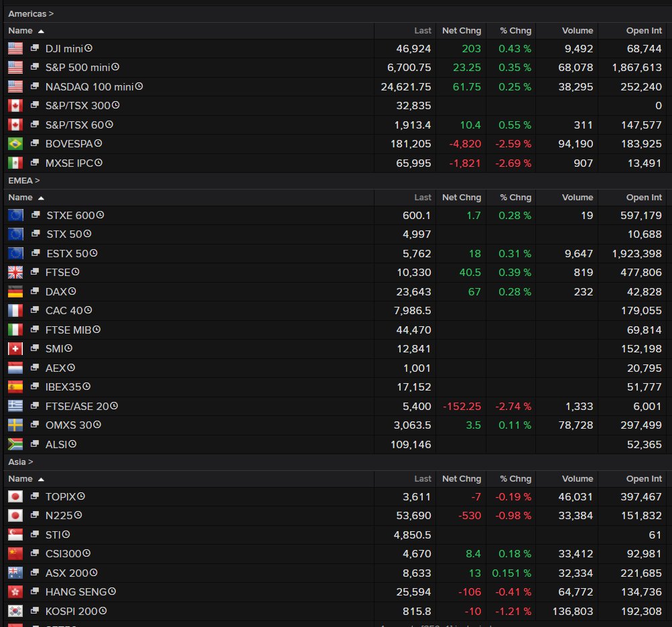
Task: Sort Americas table by Open Int column
Action: [x=644, y=30]
